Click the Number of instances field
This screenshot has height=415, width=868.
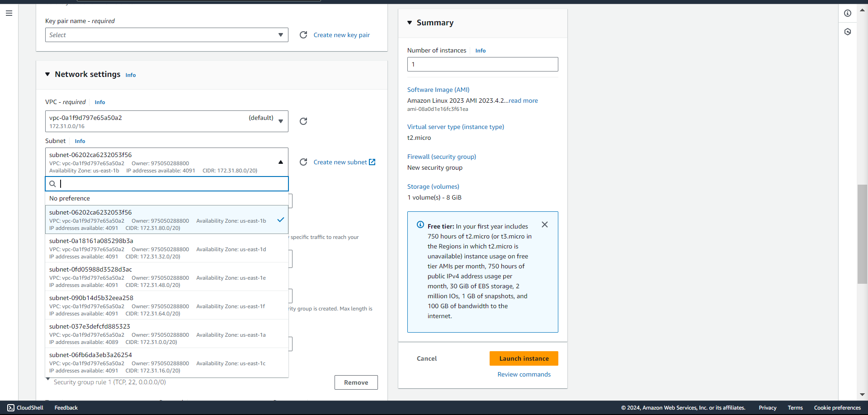482,64
